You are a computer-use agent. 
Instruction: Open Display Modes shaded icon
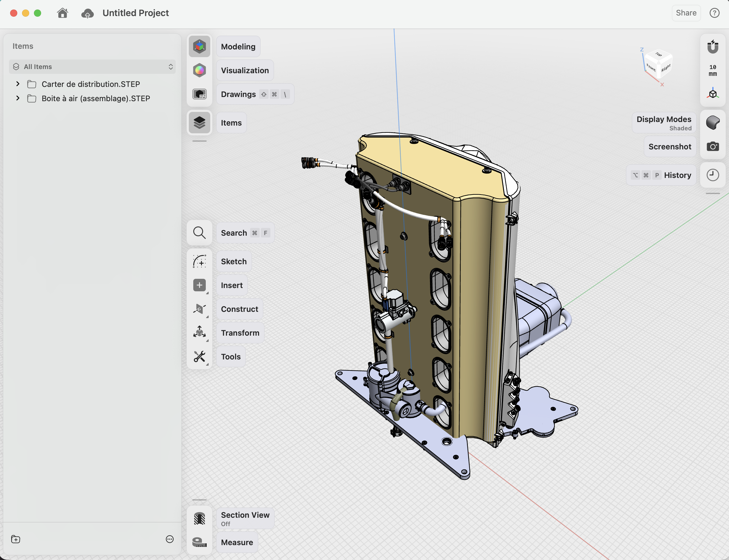click(713, 123)
